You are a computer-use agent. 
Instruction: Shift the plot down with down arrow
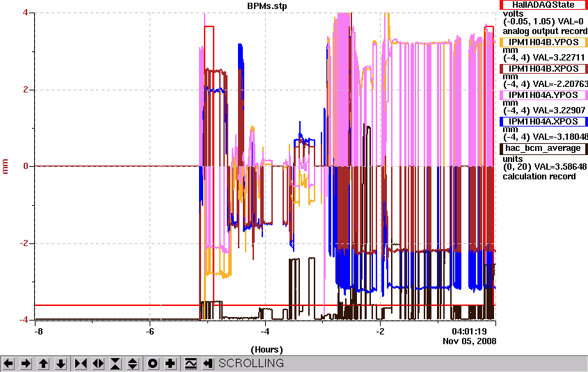pyautogui.click(x=61, y=364)
